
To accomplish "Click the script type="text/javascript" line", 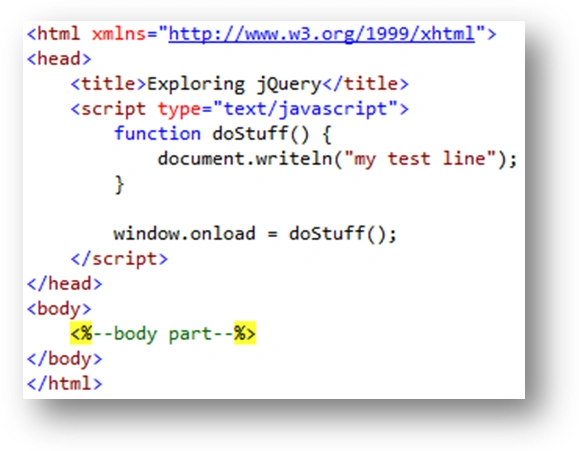I will [x=240, y=109].
